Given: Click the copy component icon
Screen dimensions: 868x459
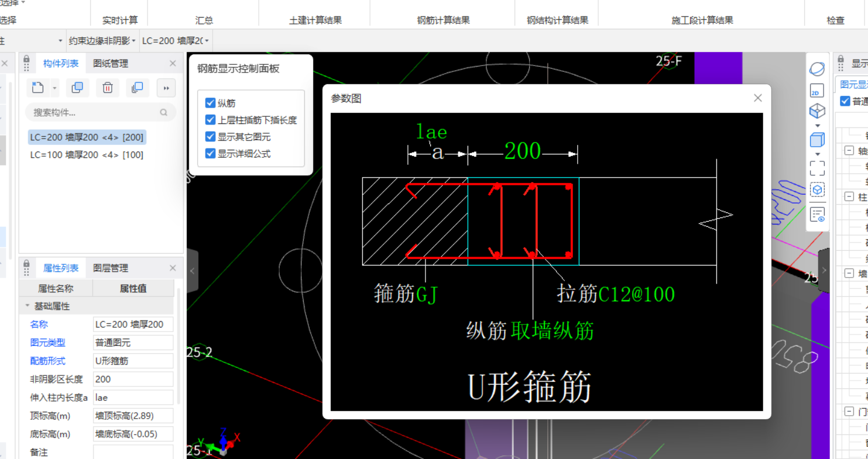Looking at the screenshot, I should (77, 88).
